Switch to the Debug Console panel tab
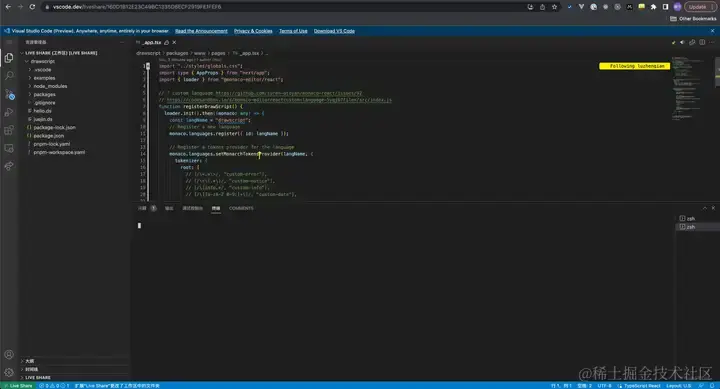The height and width of the screenshot is (389, 720). [192, 208]
